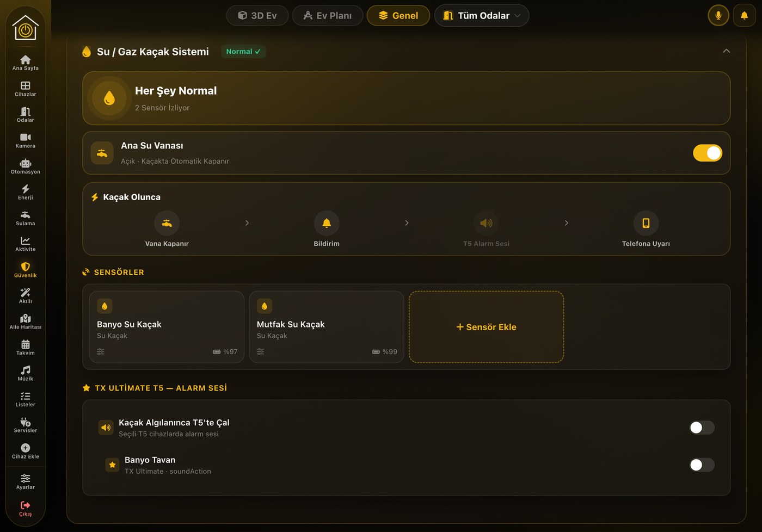The width and height of the screenshot is (762, 532).
Task: Click Cihaz Ekle add device icon
Action: click(25, 448)
